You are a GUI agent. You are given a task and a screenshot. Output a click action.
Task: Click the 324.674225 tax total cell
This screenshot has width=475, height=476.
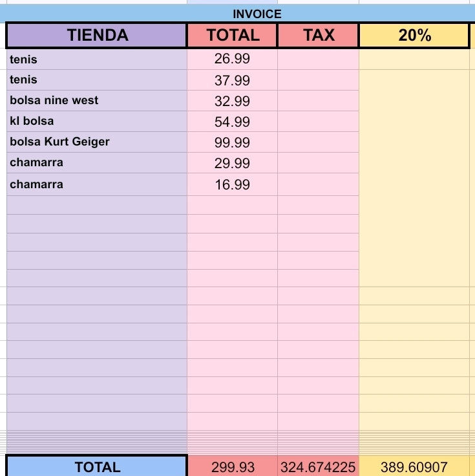(318, 466)
